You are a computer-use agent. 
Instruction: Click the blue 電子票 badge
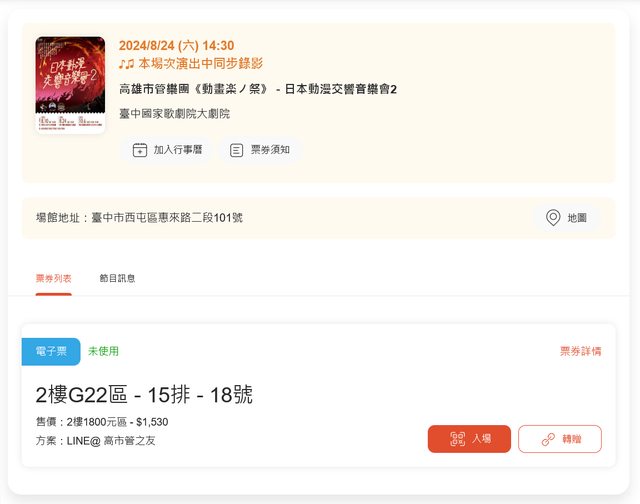click(51, 351)
